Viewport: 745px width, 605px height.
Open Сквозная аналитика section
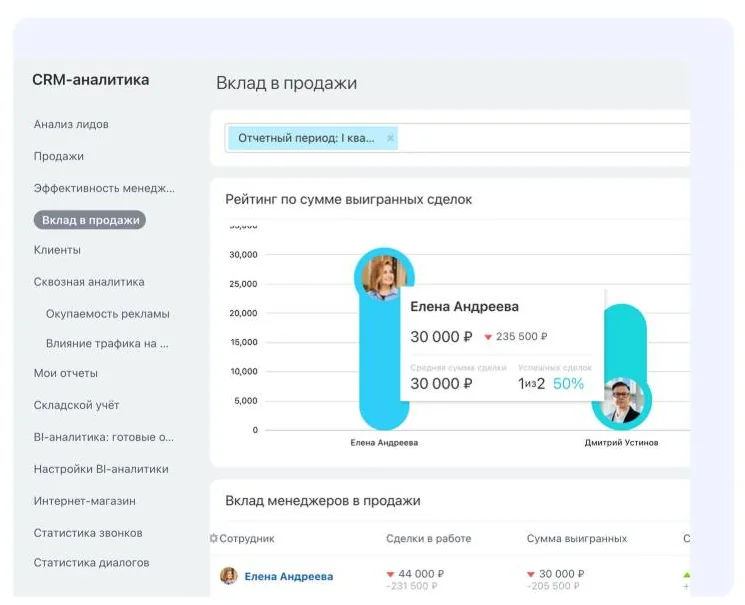click(89, 282)
